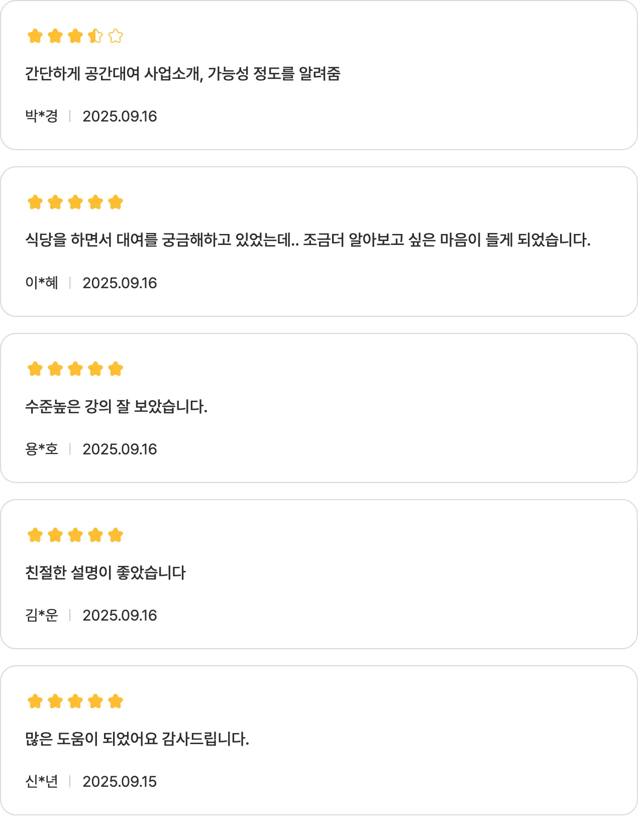Click the first star in 용*호's review
Viewport: 638px width, 840px height.
[35, 369]
